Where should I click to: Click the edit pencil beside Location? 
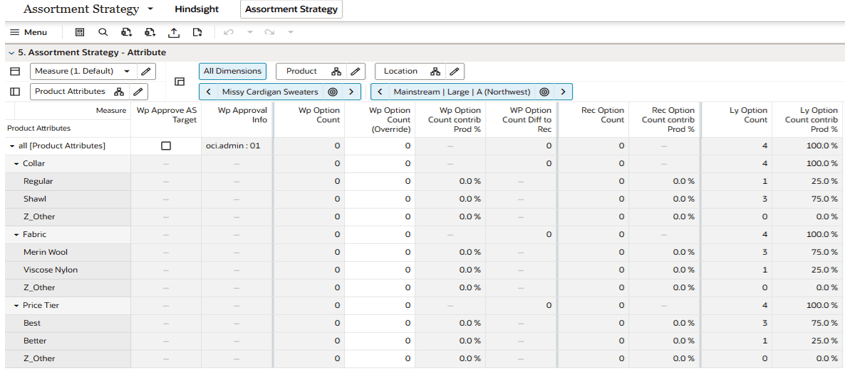454,71
